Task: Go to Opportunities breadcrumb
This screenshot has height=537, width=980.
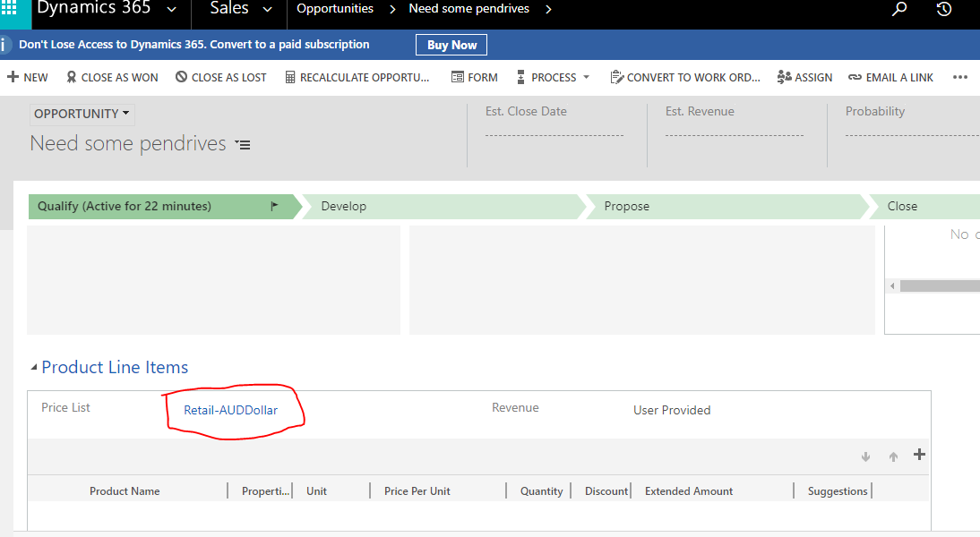Action: 335,9
